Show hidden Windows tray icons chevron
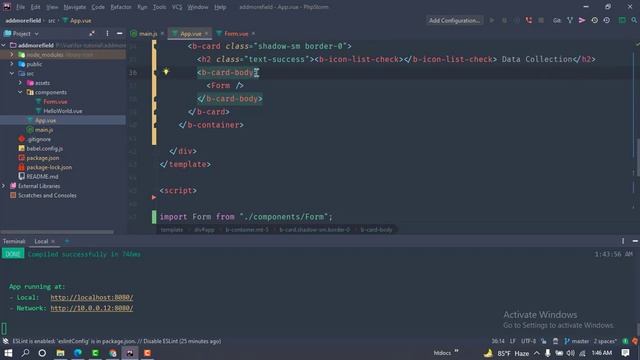 click(537, 353)
